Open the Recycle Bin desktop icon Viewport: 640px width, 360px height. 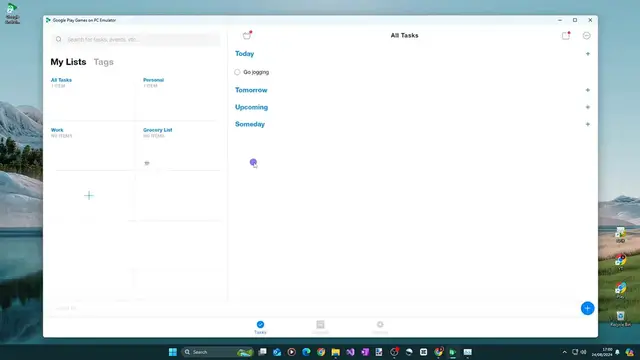620,318
